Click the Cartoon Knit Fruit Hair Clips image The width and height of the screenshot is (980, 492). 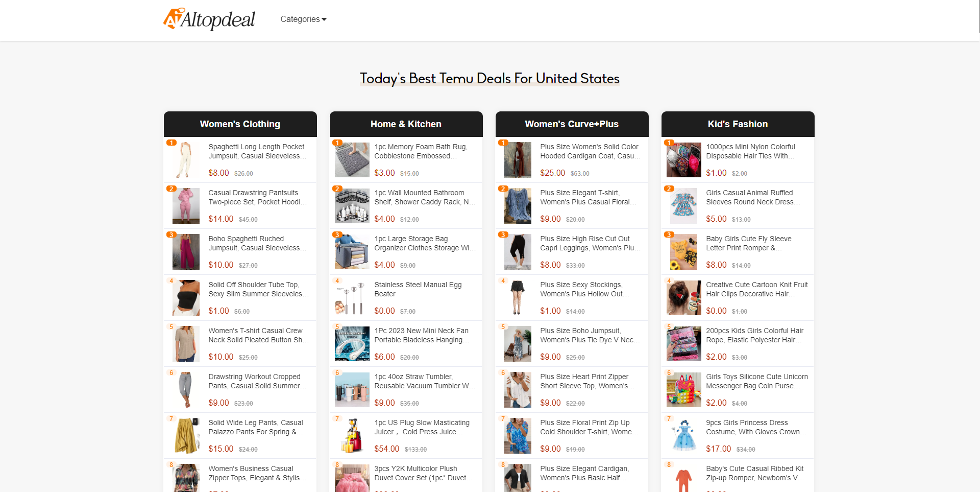(683, 298)
